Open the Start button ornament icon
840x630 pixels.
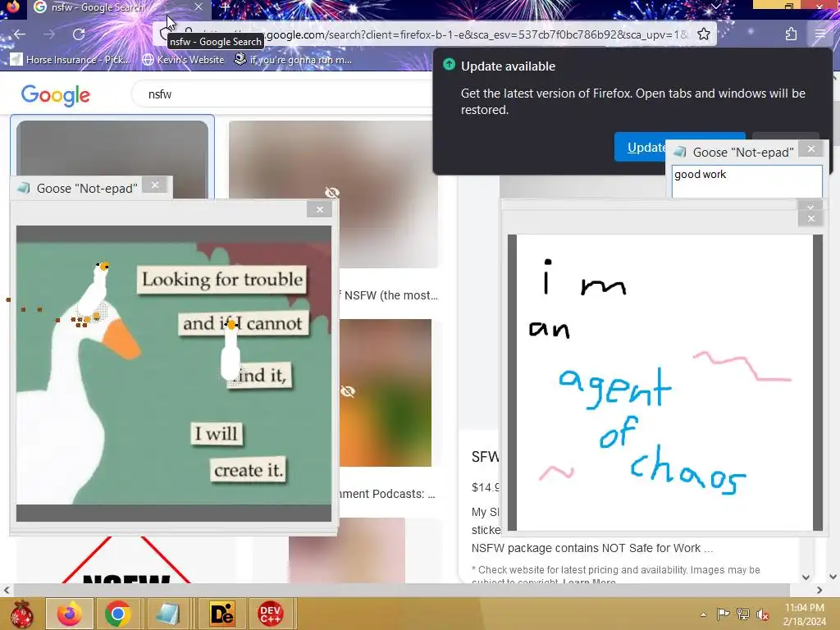click(x=21, y=614)
